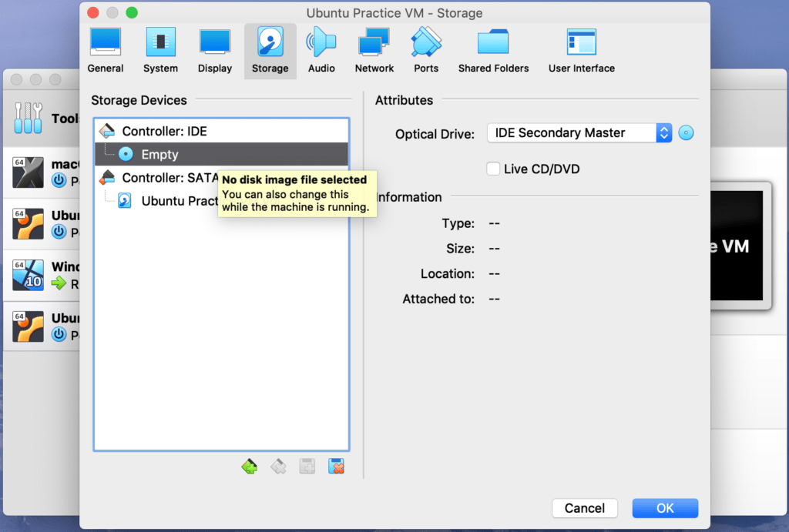The width and height of the screenshot is (789, 532).
Task: Click the choose disk image button
Action: click(x=686, y=132)
